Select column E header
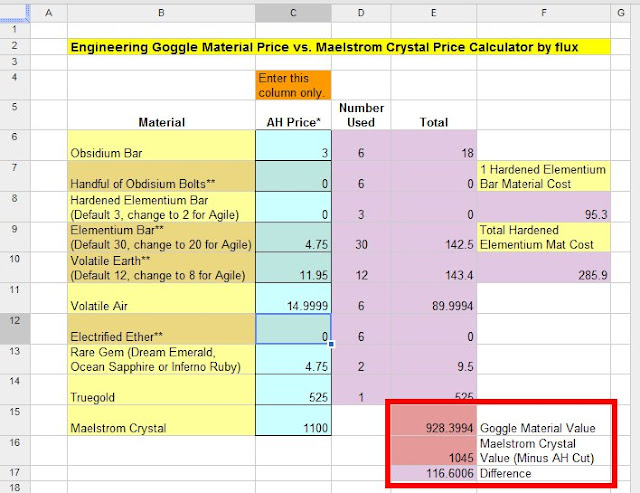The height and width of the screenshot is (493, 640). click(433, 13)
